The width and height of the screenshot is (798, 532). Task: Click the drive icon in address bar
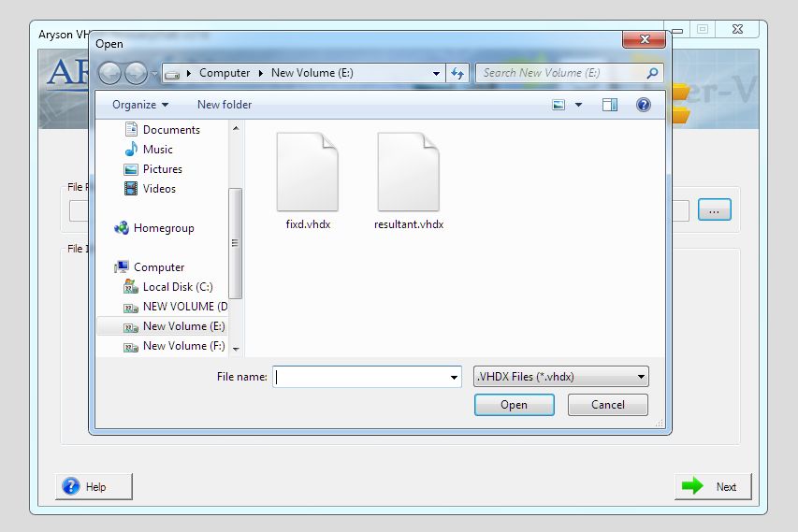click(172, 74)
